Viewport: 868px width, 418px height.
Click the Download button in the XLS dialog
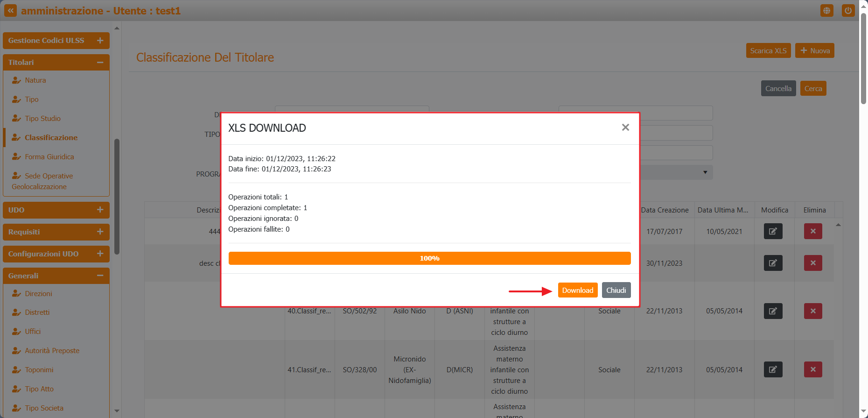pos(577,290)
